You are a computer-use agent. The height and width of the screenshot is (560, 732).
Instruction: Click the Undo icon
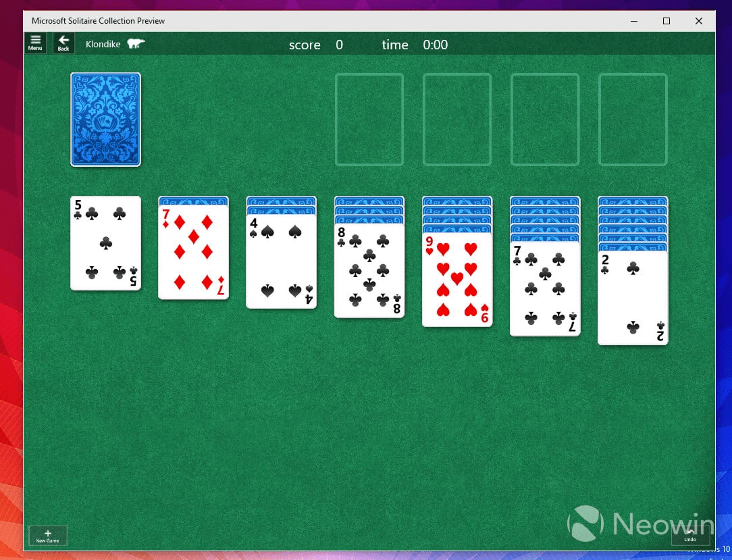pyautogui.click(x=690, y=536)
